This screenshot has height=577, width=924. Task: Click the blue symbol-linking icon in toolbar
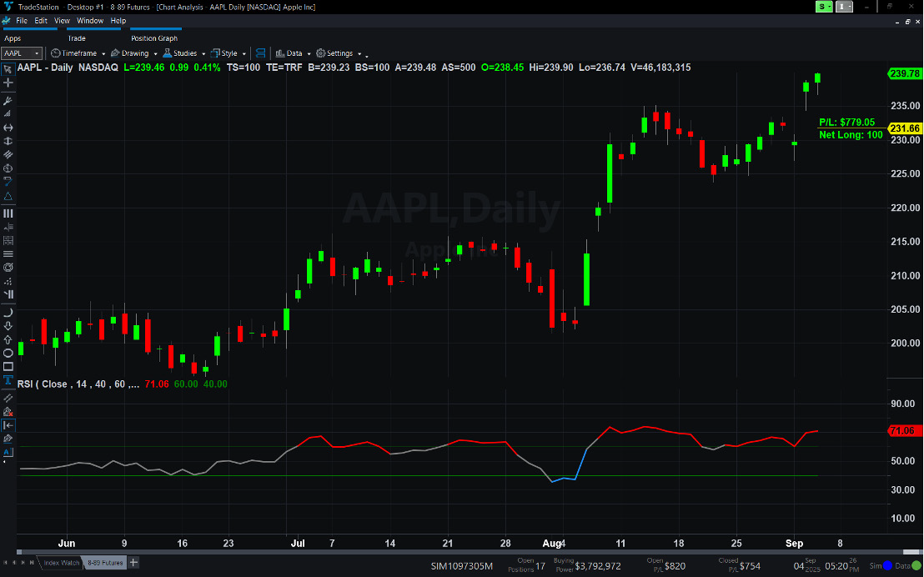coord(260,53)
